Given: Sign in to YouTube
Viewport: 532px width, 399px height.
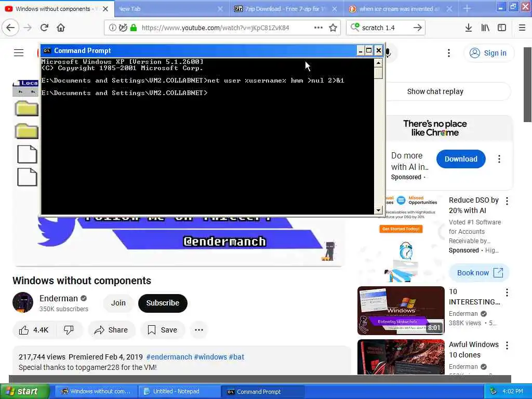Looking at the screenshot, I should 488,53.
